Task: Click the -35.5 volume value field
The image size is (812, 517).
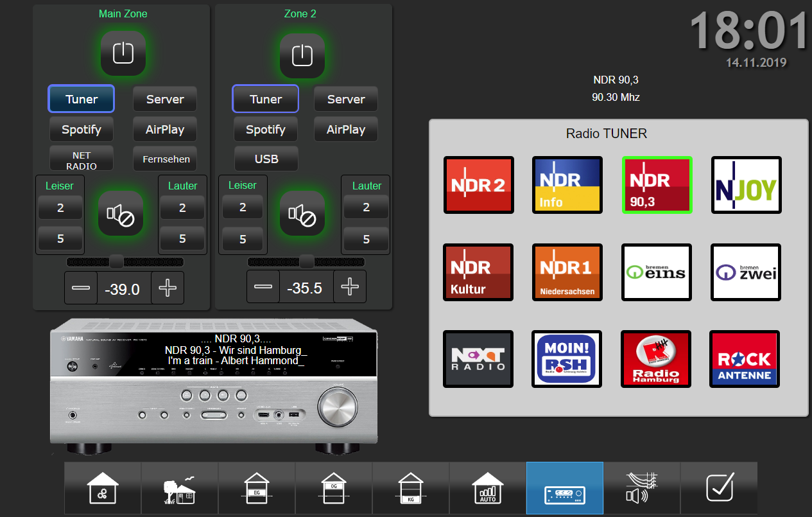Action: pyautogui.click(x=306, y=286)
